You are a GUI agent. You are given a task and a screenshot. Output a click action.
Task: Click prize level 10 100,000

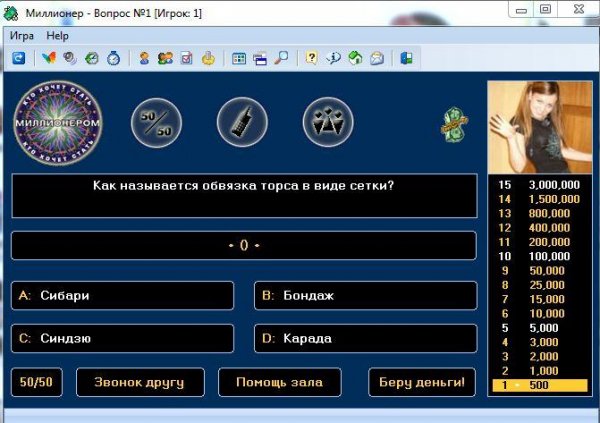tap(540, 256)
